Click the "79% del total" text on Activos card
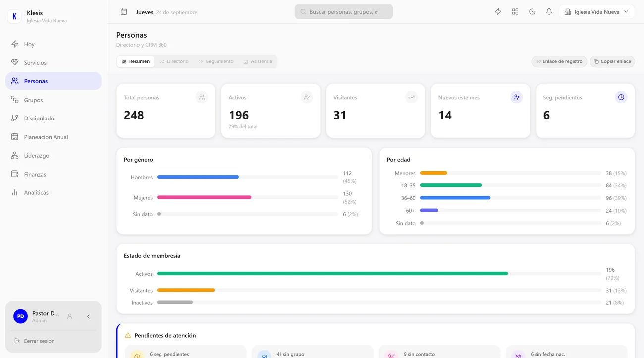This screenshot has height=358, width=644. click(x=243, y=127)
